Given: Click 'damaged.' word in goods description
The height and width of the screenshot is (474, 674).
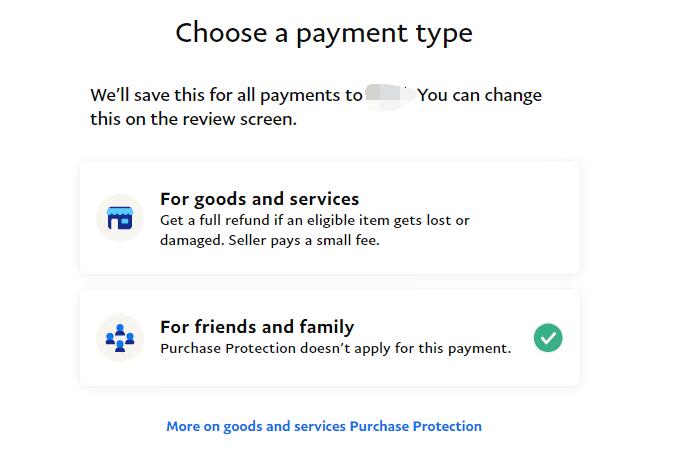Looking at the screenshot, I should (x=192, y=240).
